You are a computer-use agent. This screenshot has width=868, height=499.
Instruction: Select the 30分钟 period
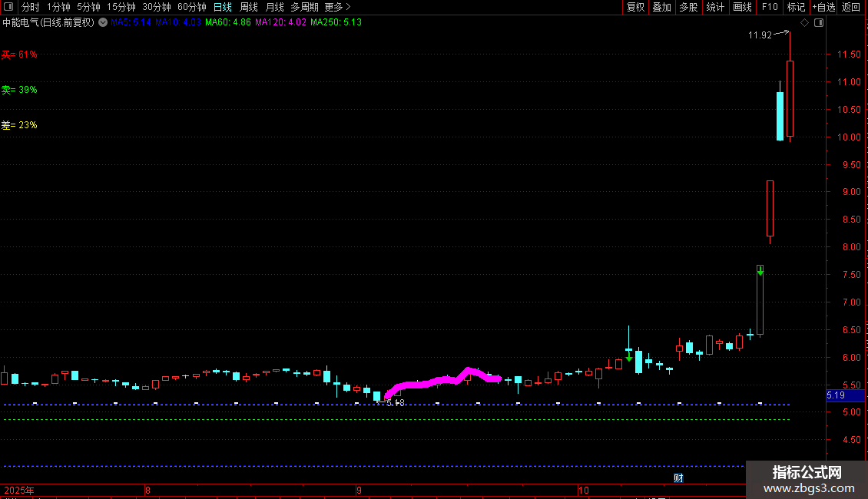pos(157,7)
